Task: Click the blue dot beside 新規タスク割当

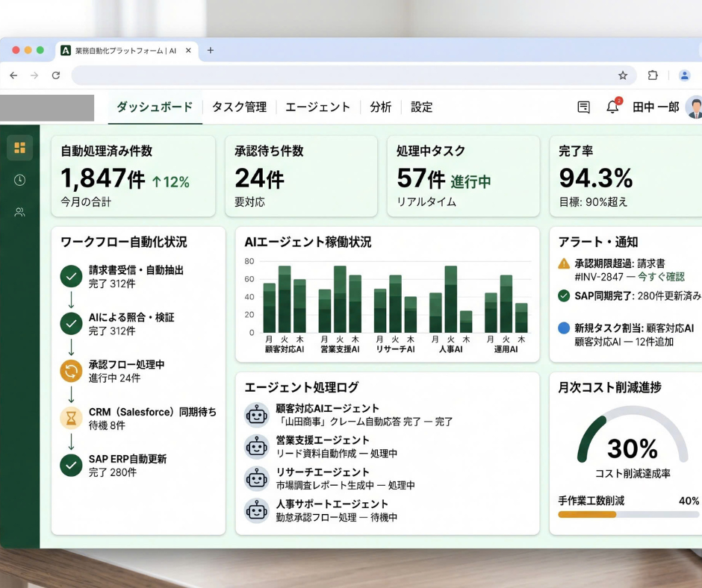Action: (564, 328)
